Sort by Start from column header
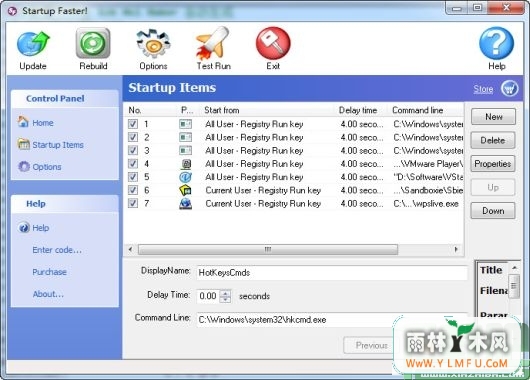Screen dimensions: 530x380 pyautogui.click(x=268, y=110)
